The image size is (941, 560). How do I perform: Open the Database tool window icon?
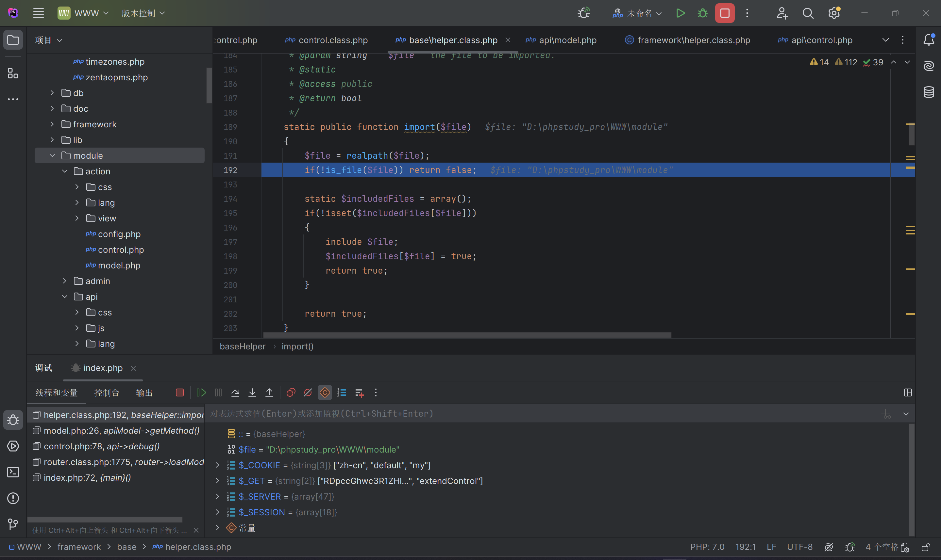pos(929,92)
